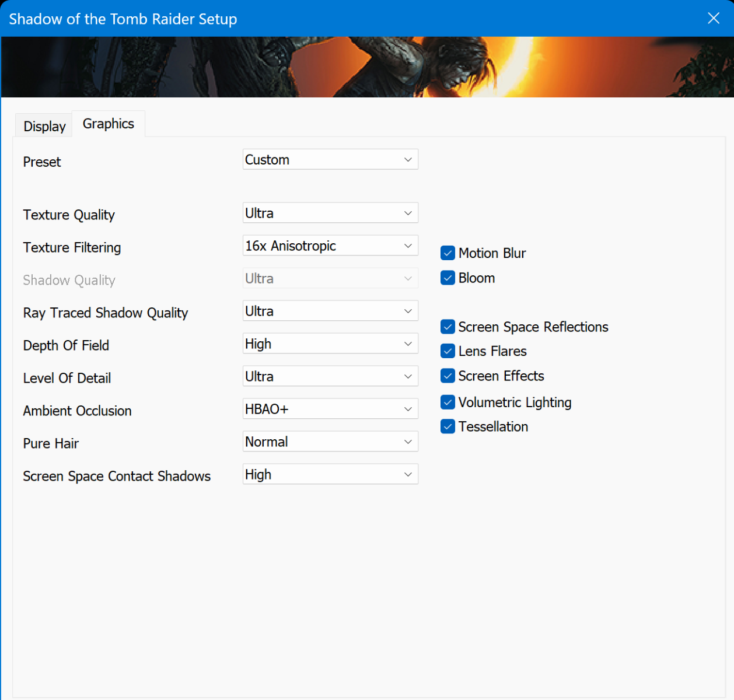
Task: Click the Pure Hair label
Action: click(51, 443)
